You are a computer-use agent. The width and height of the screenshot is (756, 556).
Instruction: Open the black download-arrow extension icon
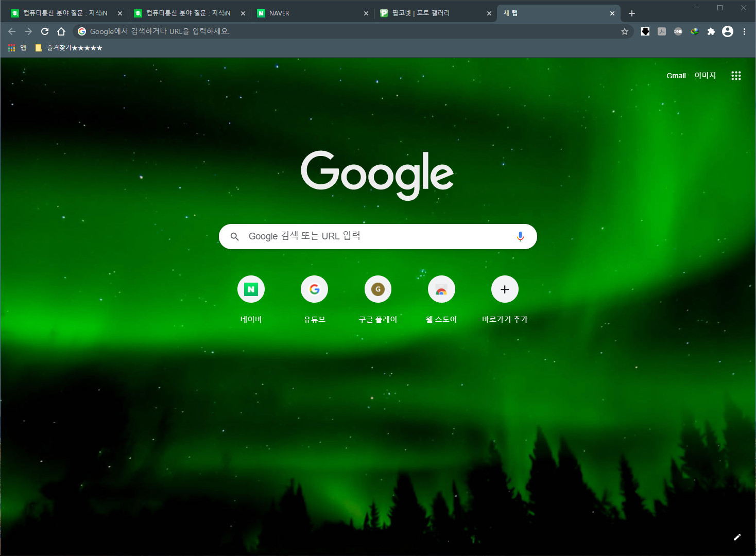(x=645, y=31)
